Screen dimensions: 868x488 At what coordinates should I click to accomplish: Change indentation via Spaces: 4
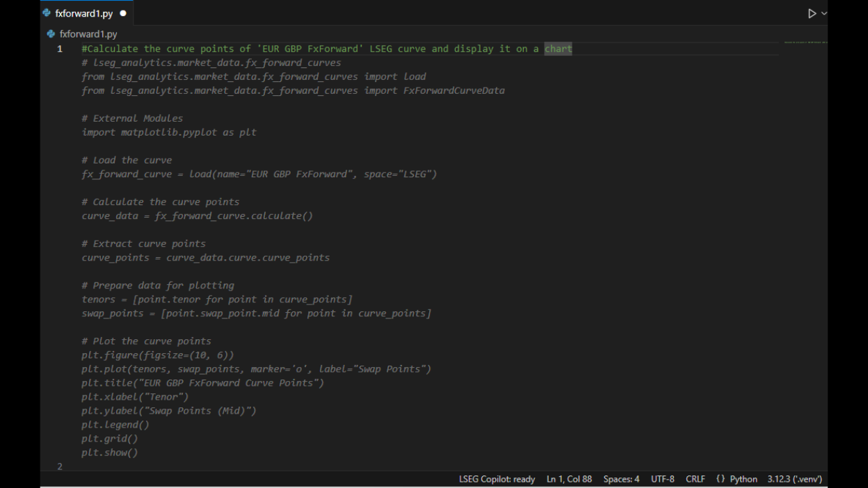[621, 479]
